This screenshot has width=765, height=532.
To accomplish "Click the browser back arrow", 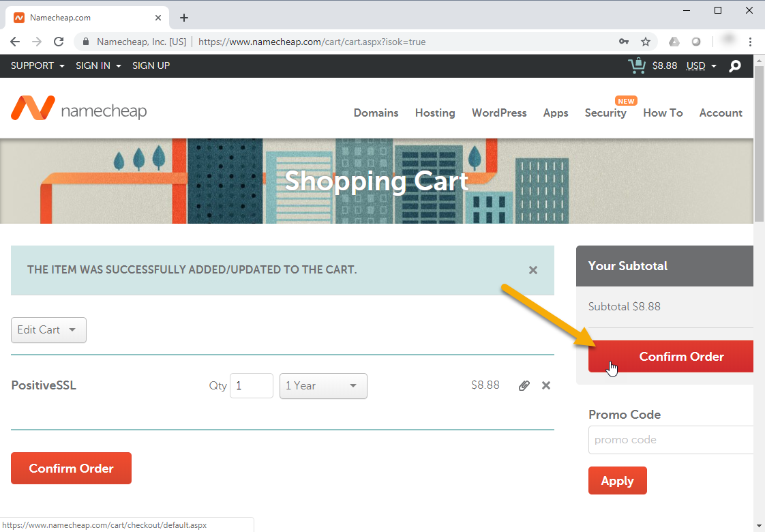I will [x=15, y=42].
